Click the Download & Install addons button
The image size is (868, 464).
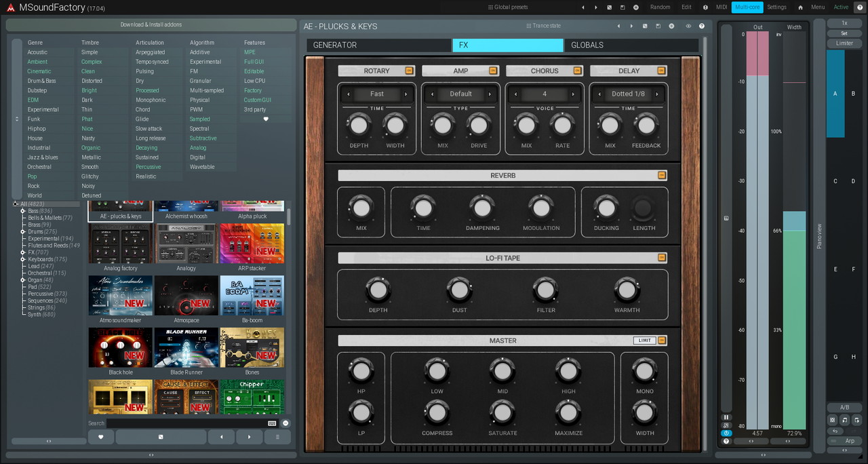151,25
